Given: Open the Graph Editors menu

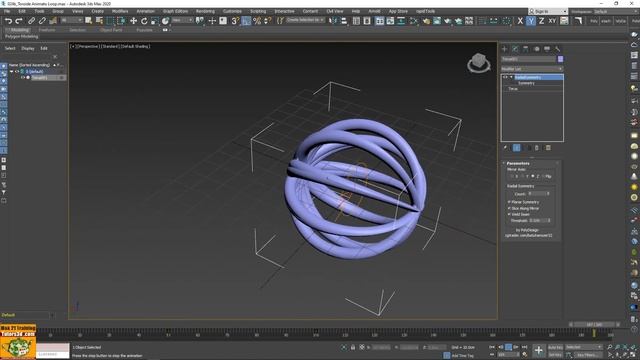Looking at the screenshot, I should tap(175, 11).
